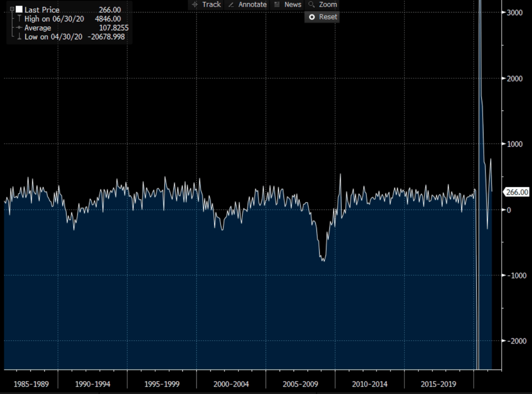Click the Average marker icon in legend
The height and width of the screenshot is (394, 532).
click(x=19, y=28)
